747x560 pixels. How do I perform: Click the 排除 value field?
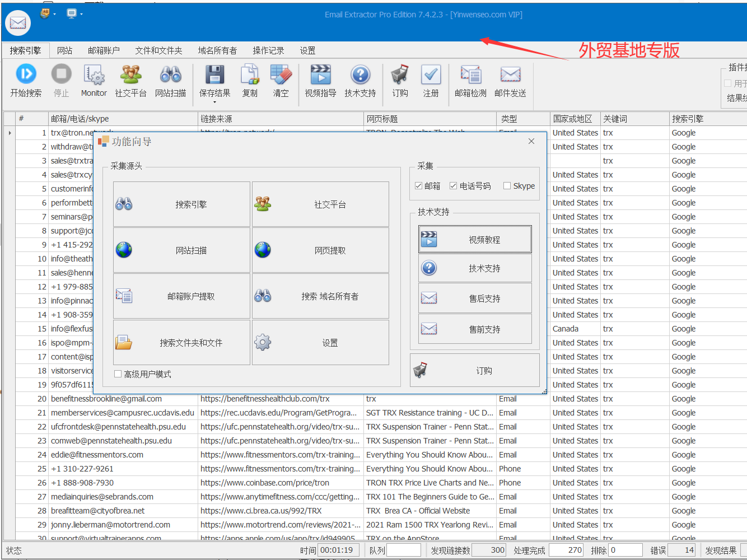coord(625,550)
